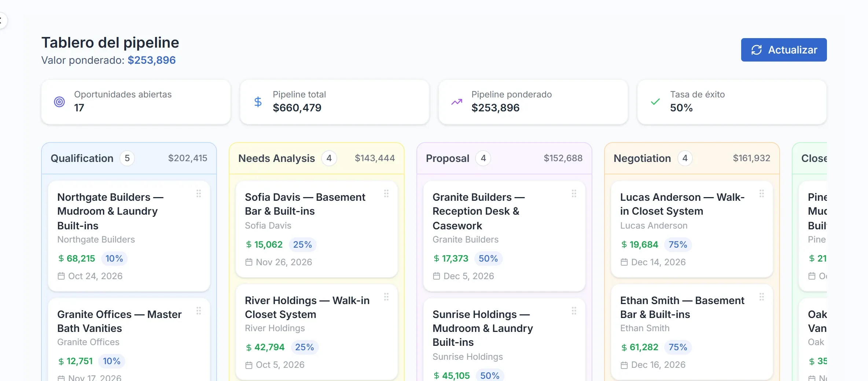Click the 50% badge on Granite Builders card
The height and width of the screenshot is (381, 868).
[x=488, y=259]
